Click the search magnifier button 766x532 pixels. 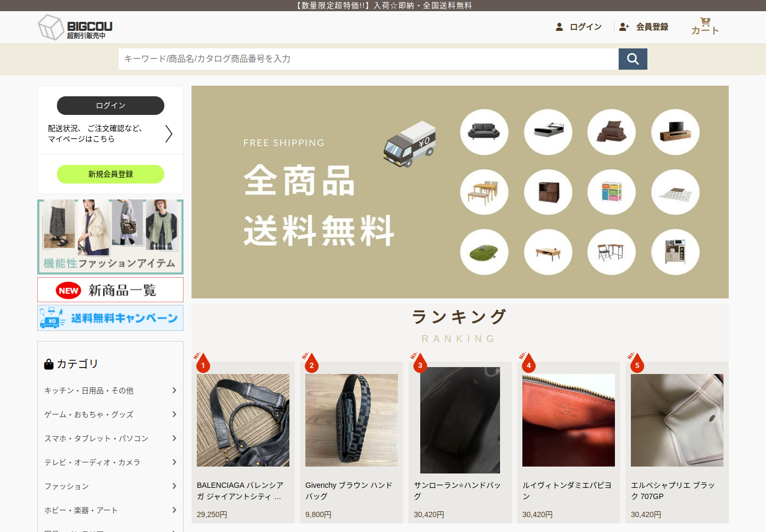click(x=632, y=59)
